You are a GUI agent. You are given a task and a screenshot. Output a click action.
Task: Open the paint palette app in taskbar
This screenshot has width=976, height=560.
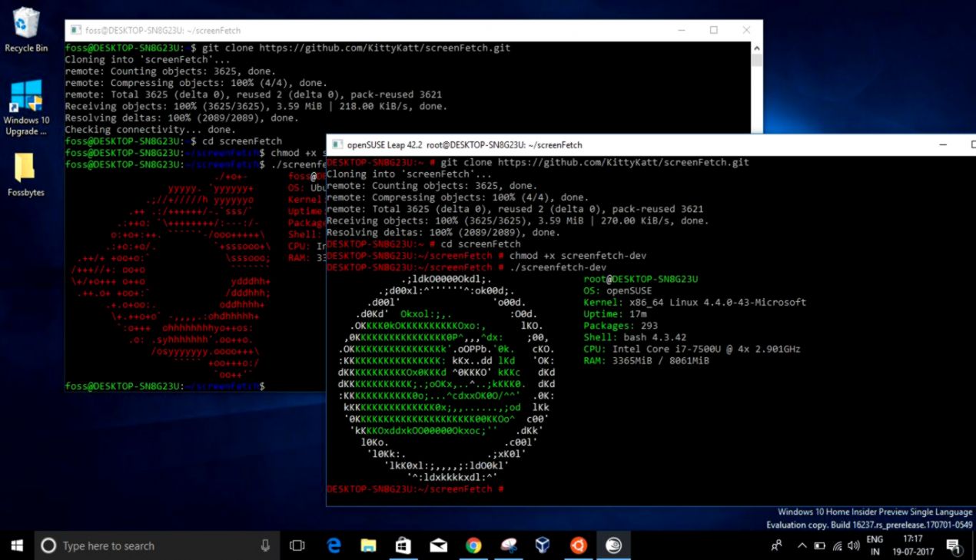point(509,545)
